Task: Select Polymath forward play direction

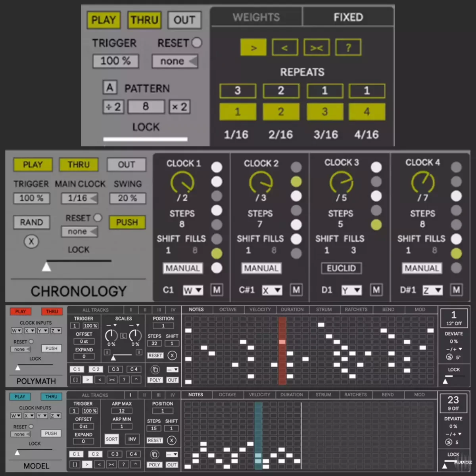Action: [88, 380]
